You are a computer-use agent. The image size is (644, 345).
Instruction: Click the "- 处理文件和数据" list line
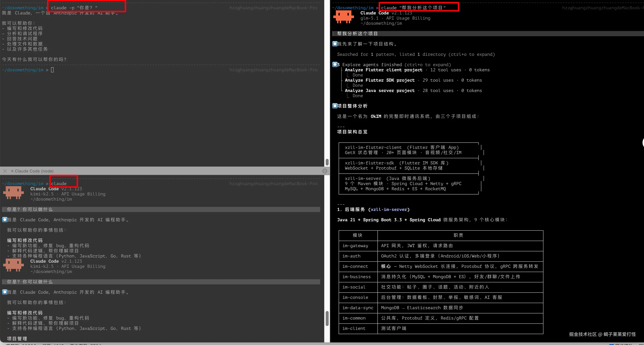[x=22, y=44]
